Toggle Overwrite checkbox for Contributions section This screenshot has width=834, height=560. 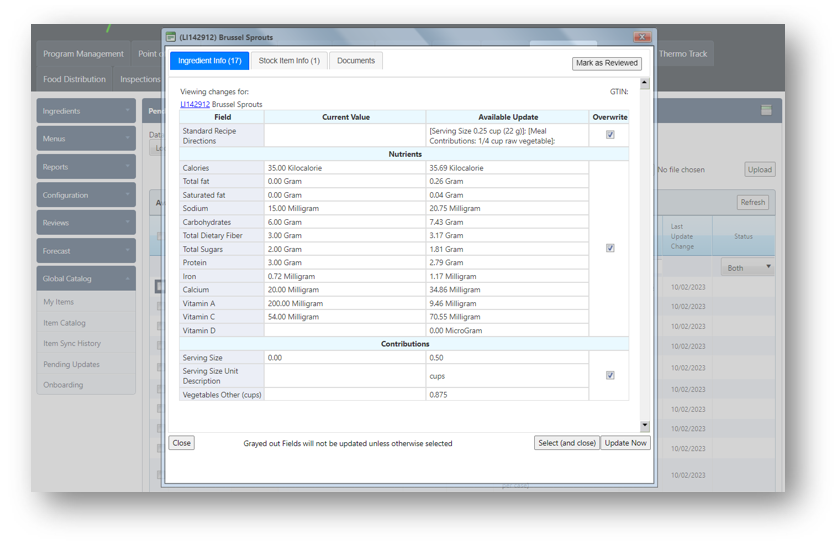tap(610, 375)
